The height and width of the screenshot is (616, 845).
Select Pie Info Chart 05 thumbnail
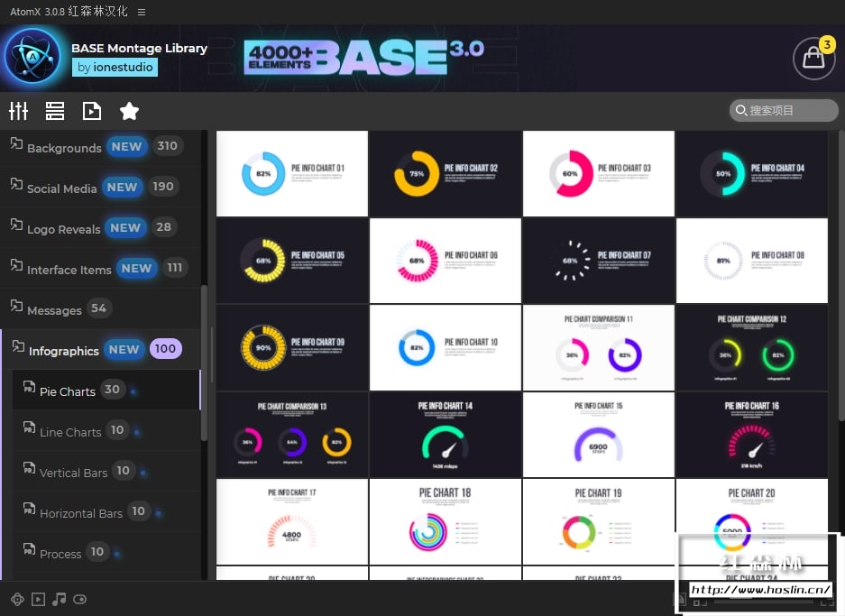coord(292,261)
